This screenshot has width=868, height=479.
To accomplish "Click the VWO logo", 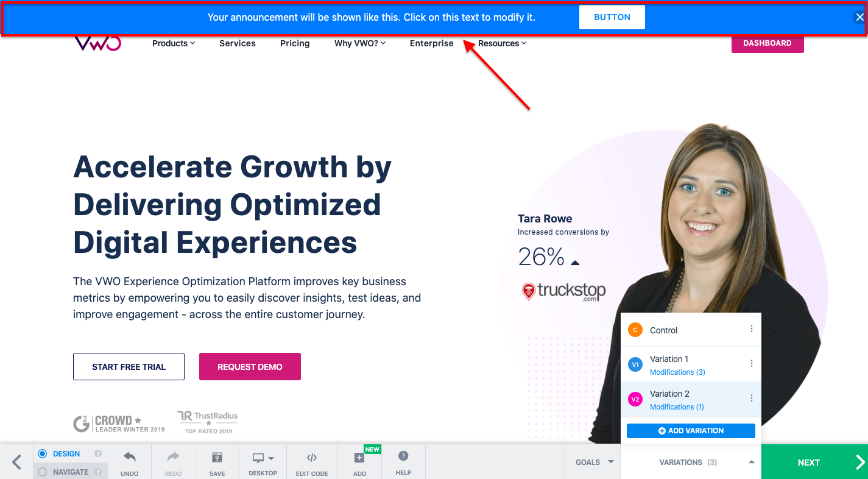I will (97, 43).
